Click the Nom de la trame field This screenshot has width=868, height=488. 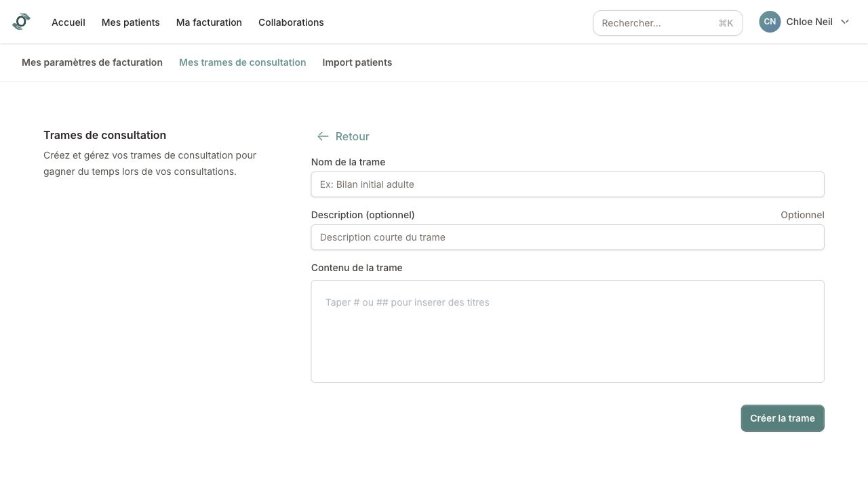[x=568, y=184]
